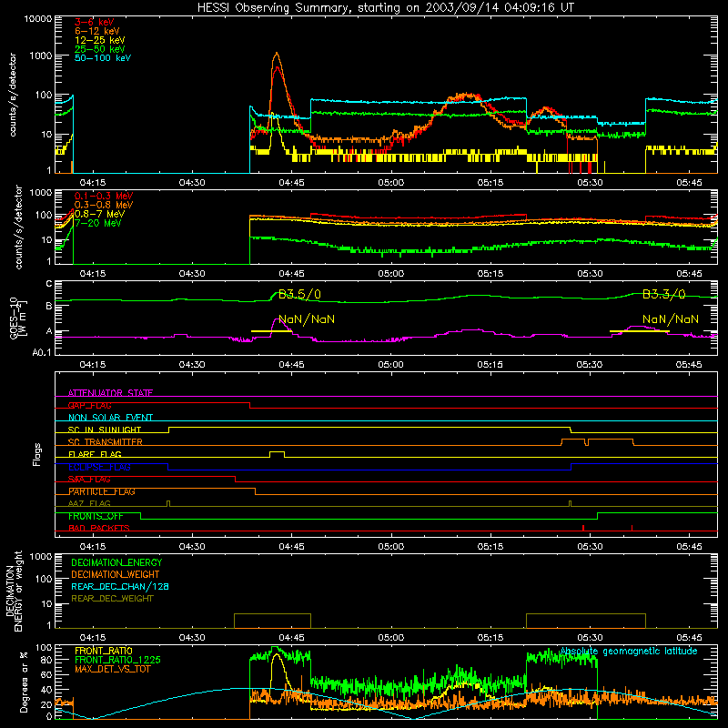Click the HESSI Observing Summary title

click(x=385, y=7)
